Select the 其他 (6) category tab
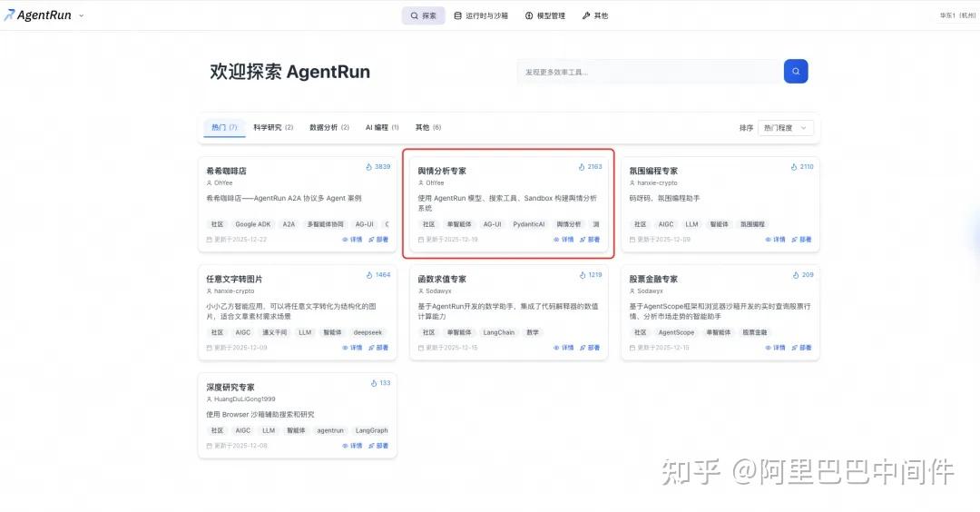 (x=428, y=127)
